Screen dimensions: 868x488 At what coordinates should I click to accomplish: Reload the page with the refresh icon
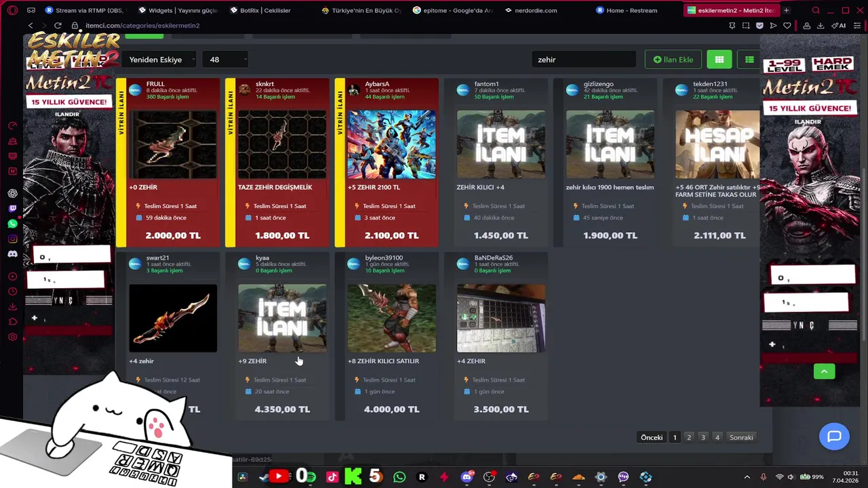(x=58, y=25)
